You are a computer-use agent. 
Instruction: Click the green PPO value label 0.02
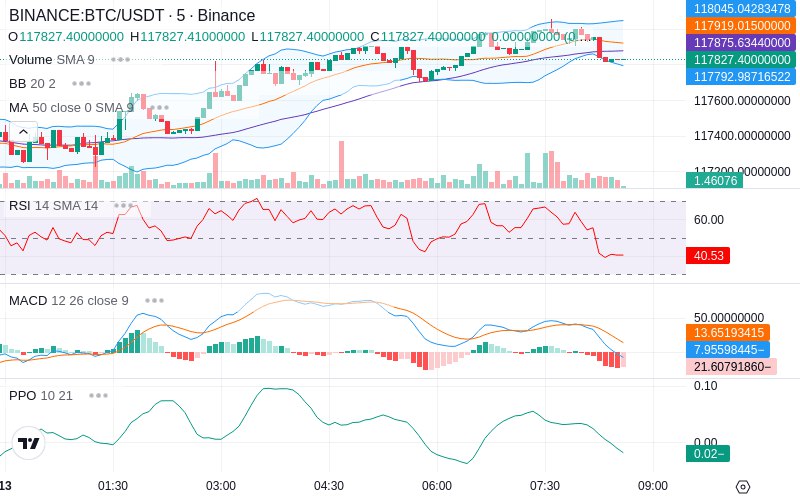coord(708,454)
